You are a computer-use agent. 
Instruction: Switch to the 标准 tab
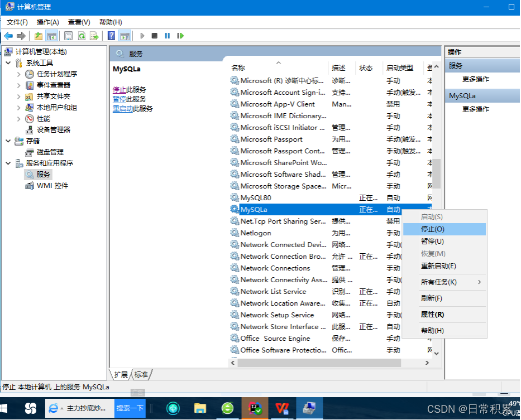tap(141, 375)
